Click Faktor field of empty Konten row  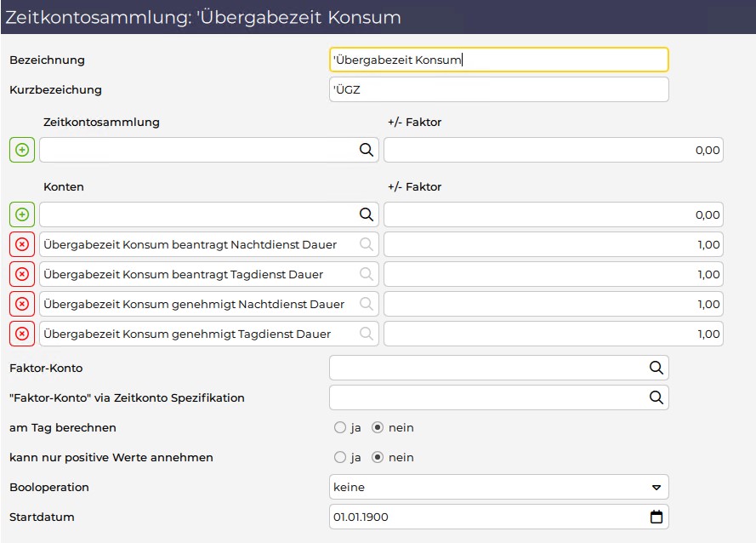pos(554,214)
